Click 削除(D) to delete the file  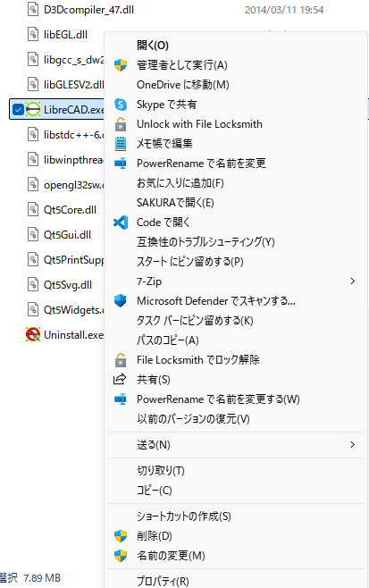pos(155,536)
